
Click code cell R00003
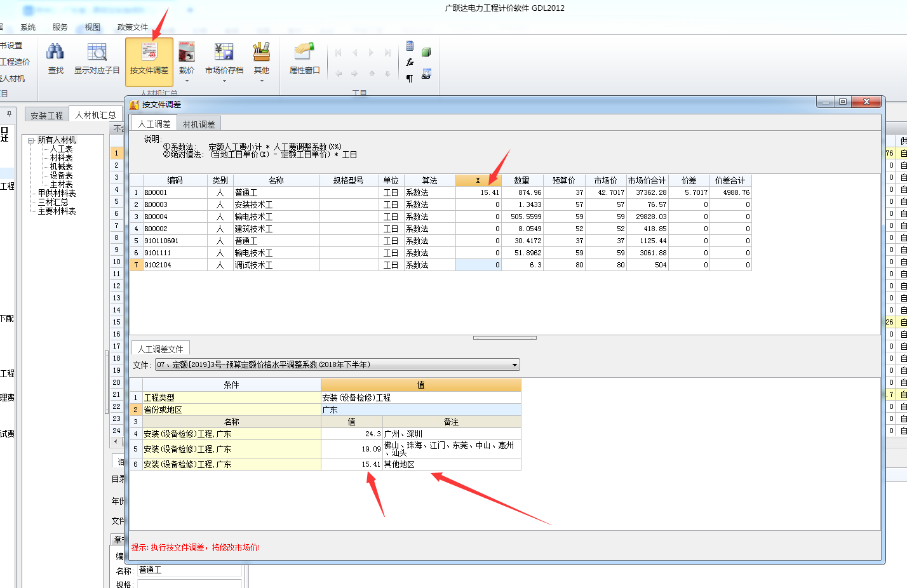175,204
